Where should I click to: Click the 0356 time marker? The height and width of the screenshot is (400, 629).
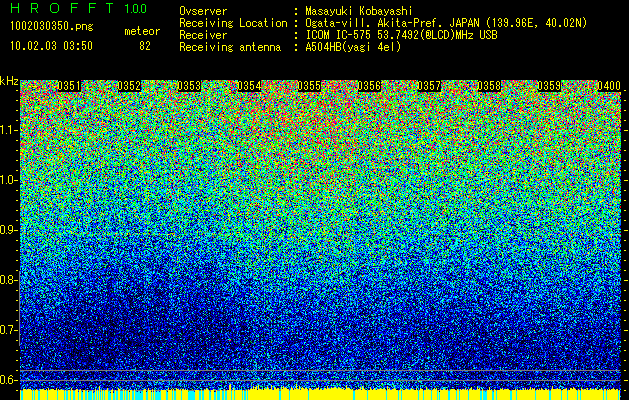point(369,86)
